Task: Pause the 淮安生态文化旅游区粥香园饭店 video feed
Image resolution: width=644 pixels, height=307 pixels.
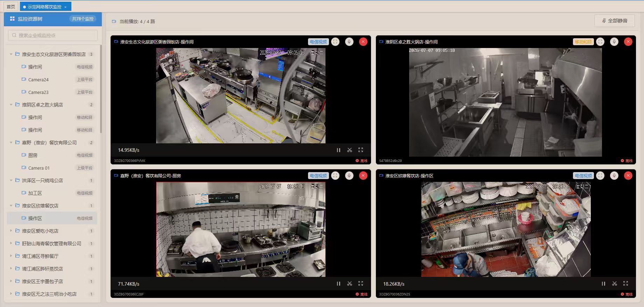Action: click(338, 150)
